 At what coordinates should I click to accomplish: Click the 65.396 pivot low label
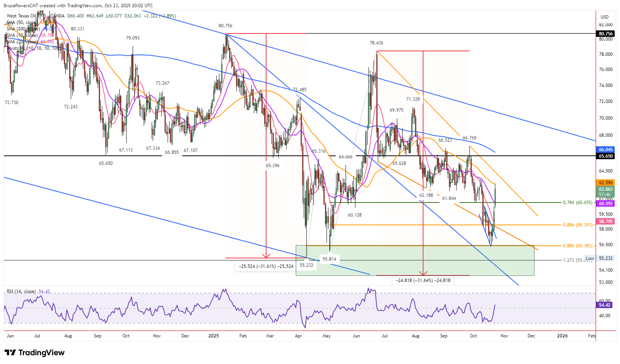(273, 166)
